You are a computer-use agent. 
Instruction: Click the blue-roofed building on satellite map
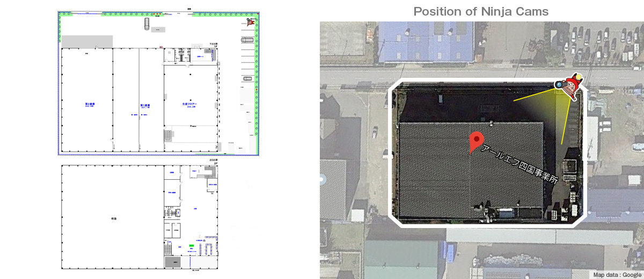[x=425, y=41]
